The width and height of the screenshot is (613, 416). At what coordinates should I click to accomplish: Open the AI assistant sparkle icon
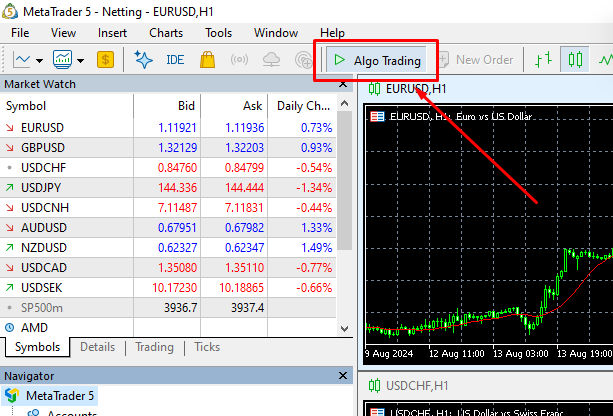(143, 60)
